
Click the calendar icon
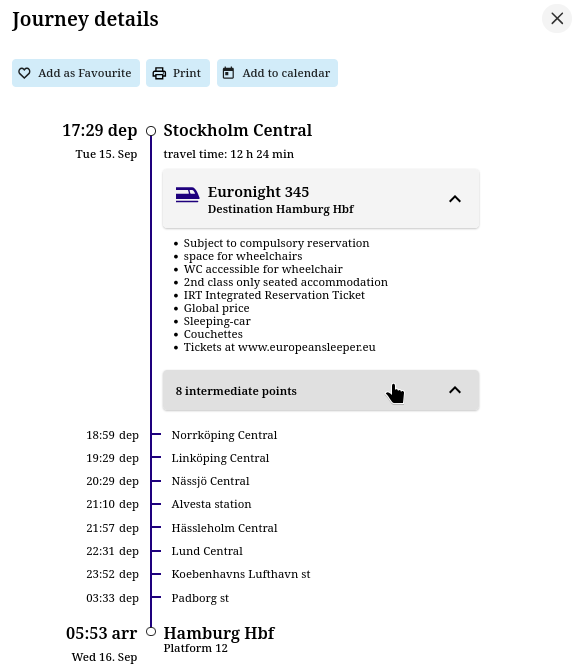tap(229, 73)
